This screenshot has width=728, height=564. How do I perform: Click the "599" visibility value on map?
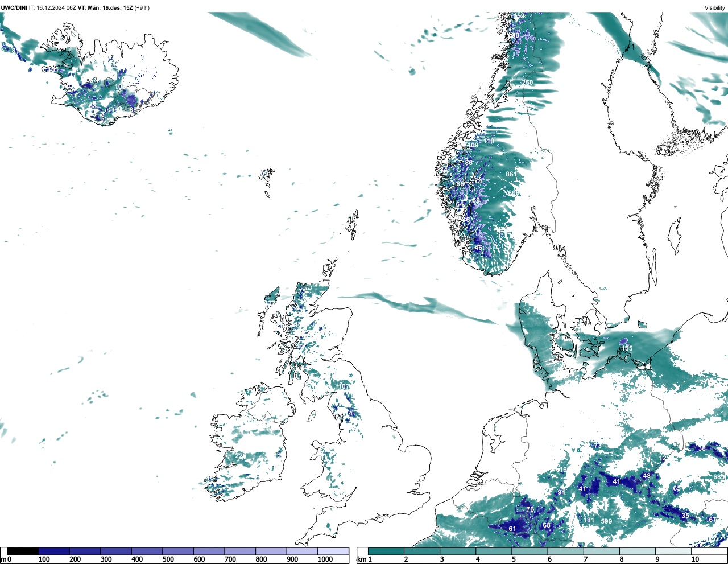(x=606, y=521)
